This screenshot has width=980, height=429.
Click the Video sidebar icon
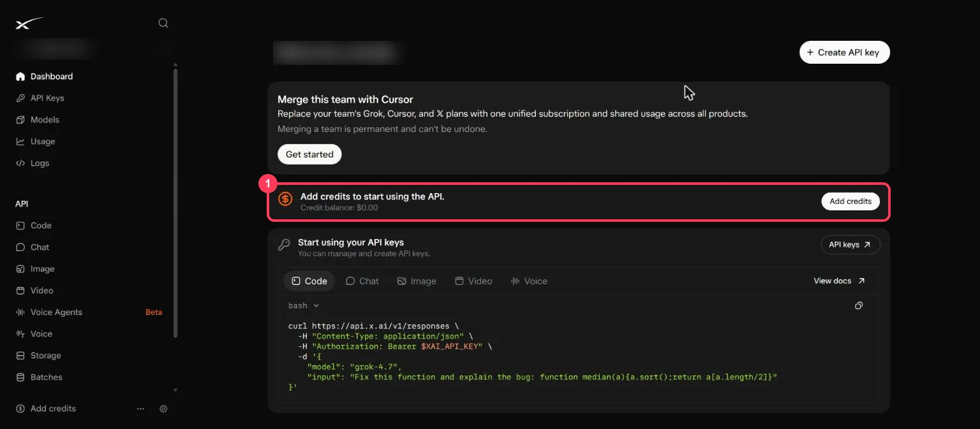tap(20, 291)
